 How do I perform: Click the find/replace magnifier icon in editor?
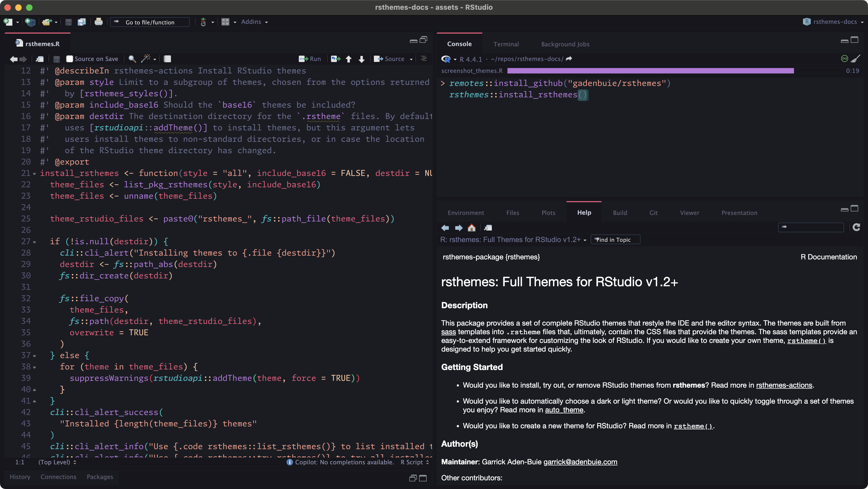(x=132, y=59)
